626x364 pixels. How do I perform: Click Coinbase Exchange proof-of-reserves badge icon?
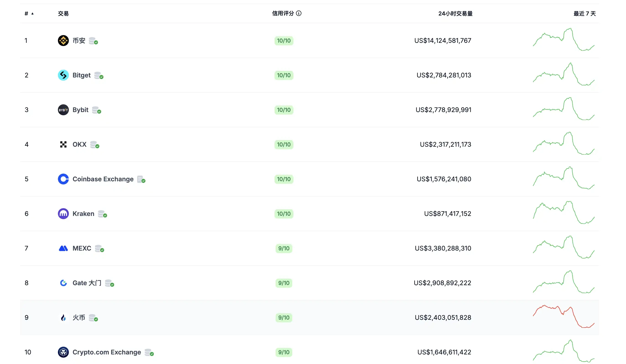[141, 179]
